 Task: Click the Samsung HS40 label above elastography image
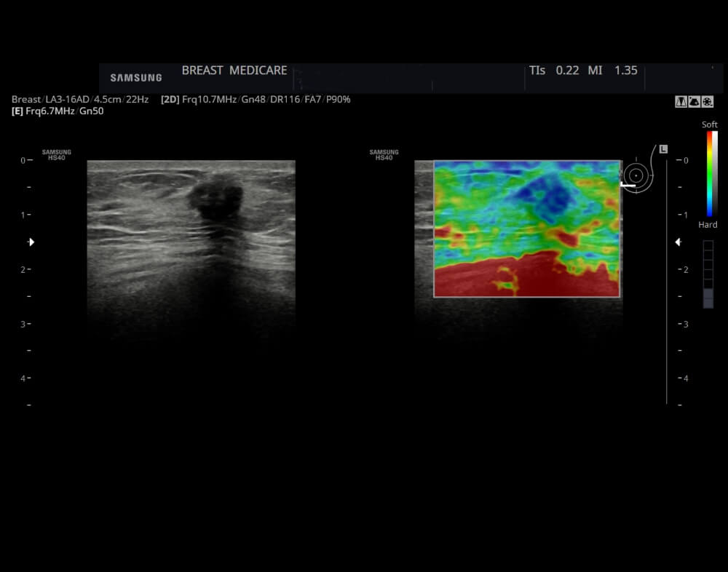(384, 155)
